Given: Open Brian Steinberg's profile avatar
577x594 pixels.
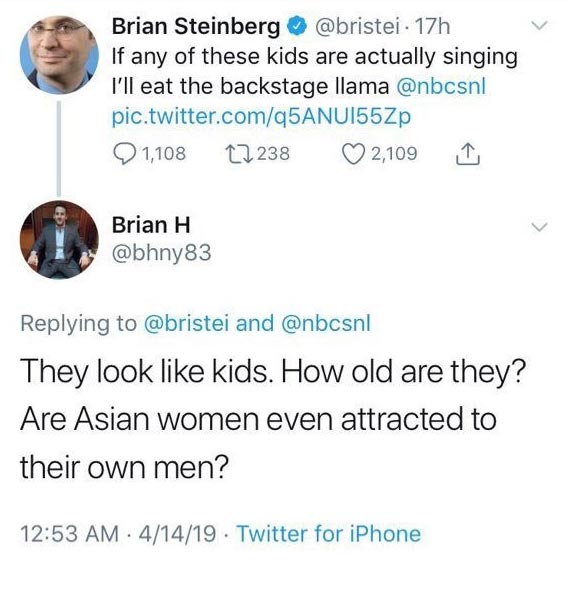Looking at the screenshot, I should 59,55.
